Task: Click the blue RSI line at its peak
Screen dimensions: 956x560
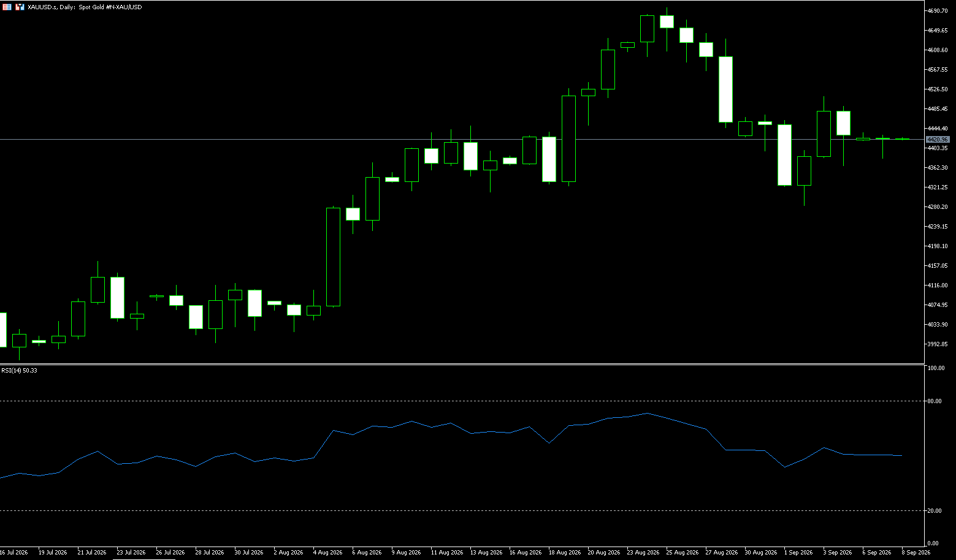Action: click(x=648, y=414)
